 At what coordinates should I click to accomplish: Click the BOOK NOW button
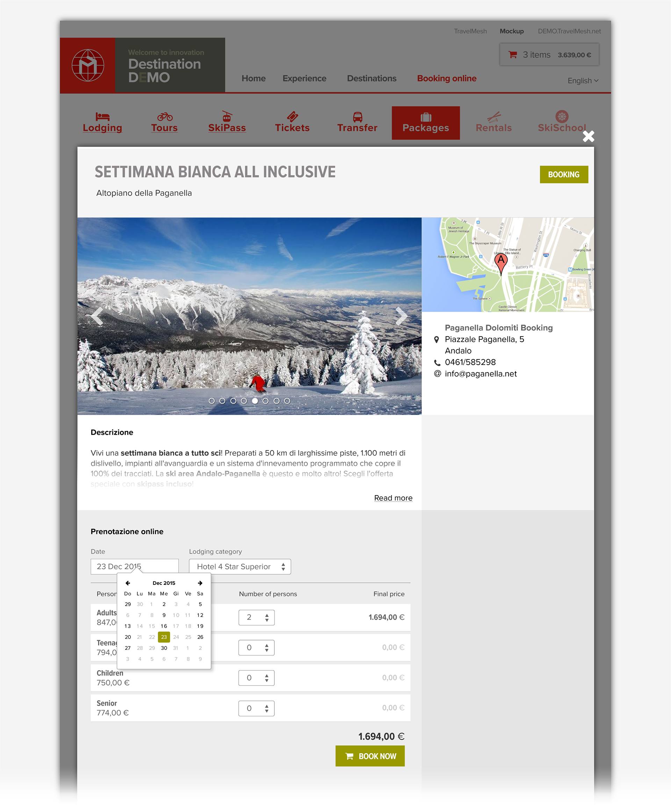[x=369, y=756]
